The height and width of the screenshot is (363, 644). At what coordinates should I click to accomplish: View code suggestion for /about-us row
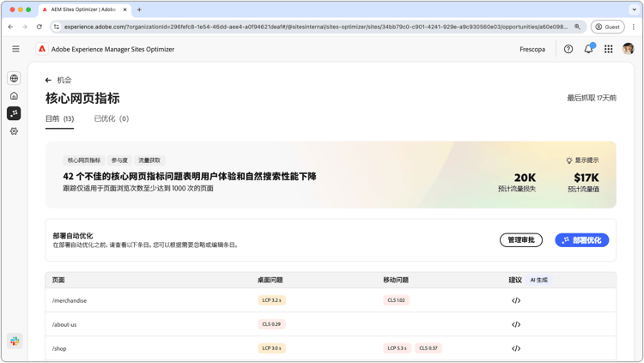[516, 324]
